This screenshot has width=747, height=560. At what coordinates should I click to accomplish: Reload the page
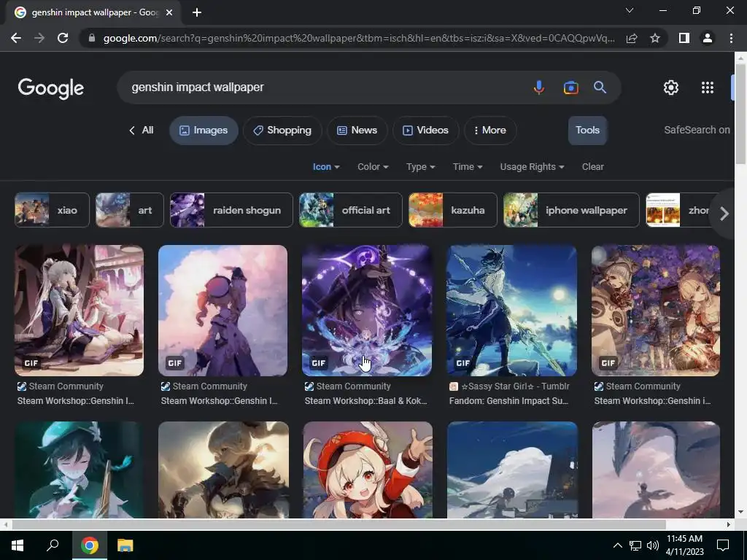63,38
